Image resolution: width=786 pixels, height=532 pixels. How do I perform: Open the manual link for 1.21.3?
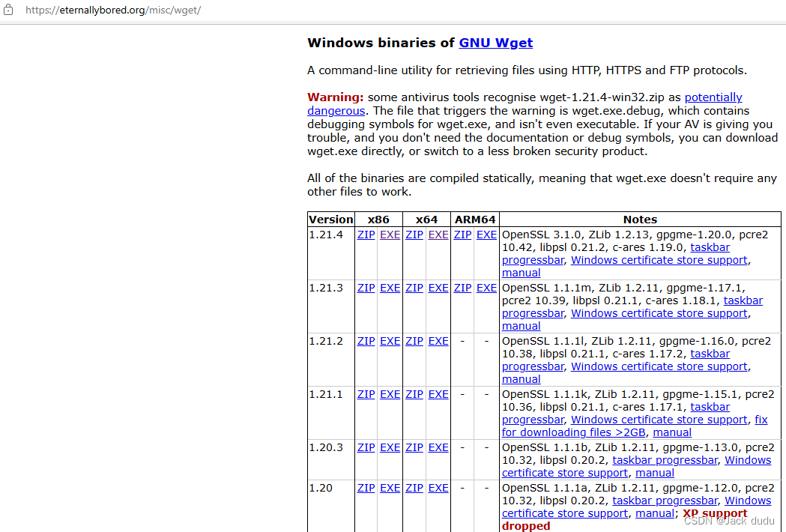click(522, 326)
